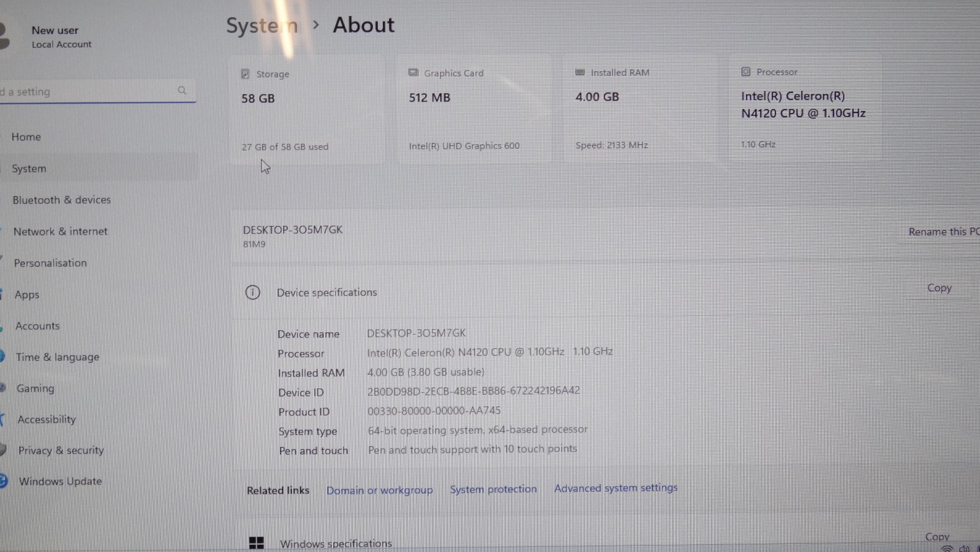Click the 4.00 GB (3.80 GB usable) value
980x552 pixels.
[x=426, y=372]
